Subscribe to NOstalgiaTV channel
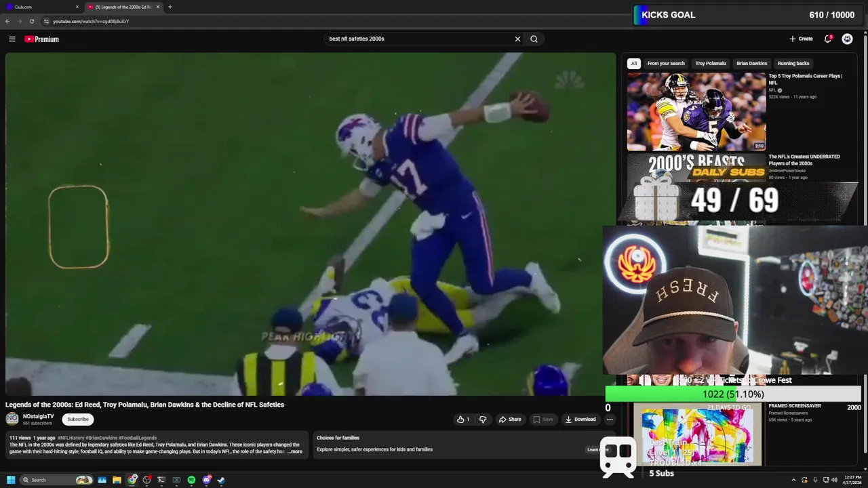This screenshot has width=868, height=488. point(78,419)
